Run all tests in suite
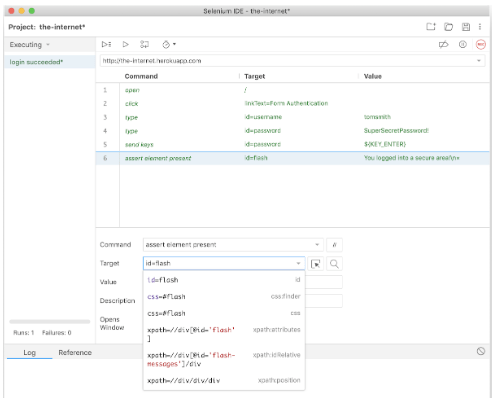 point(106,44)
